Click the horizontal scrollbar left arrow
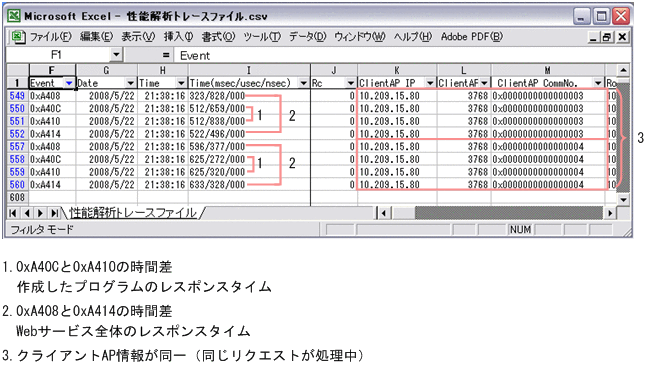The width and height of the screenshot is (648, 367). (384, 213)
